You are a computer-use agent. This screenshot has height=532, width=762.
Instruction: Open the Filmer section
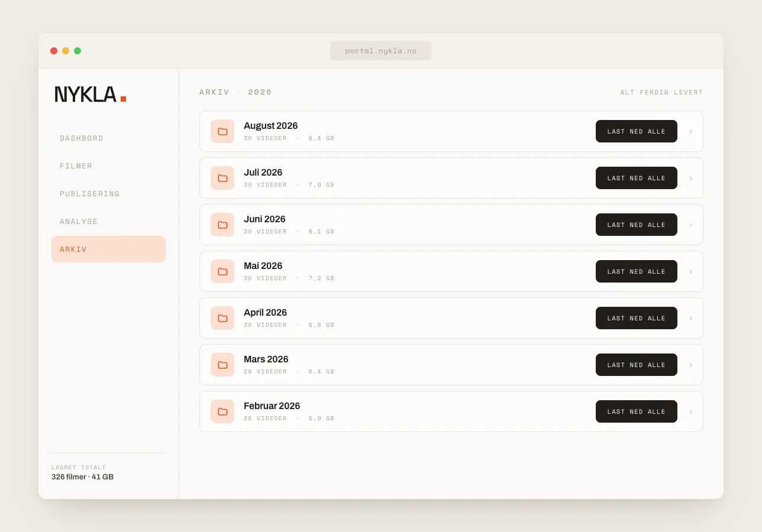[x=108, y=166]
